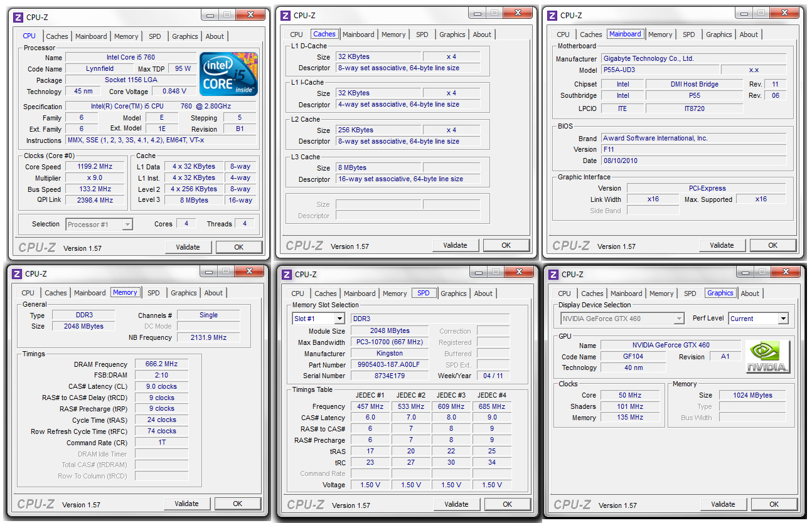Viewport: 812px width, 523px height.
Task: Click the motherboard model value P55A-UD3
Action: click(x=660, y=70)
